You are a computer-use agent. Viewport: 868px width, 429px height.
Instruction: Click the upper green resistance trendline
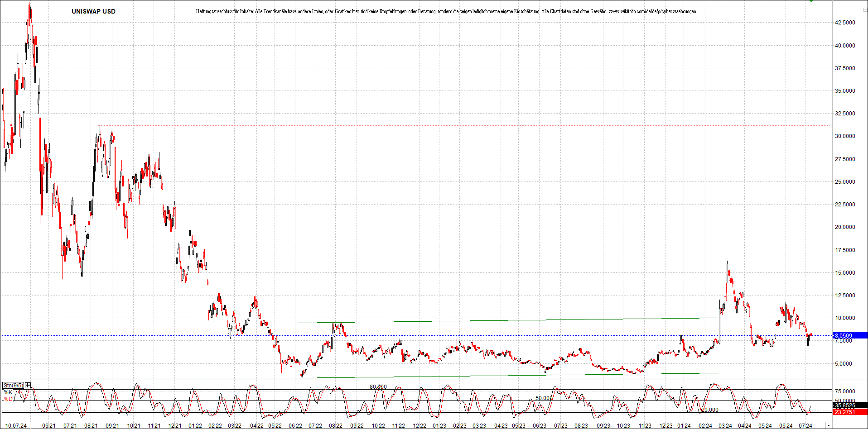508,320
